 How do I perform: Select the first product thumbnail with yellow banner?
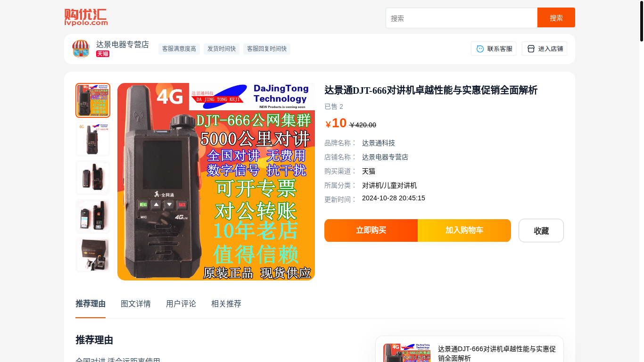click(x=93, y=100)
